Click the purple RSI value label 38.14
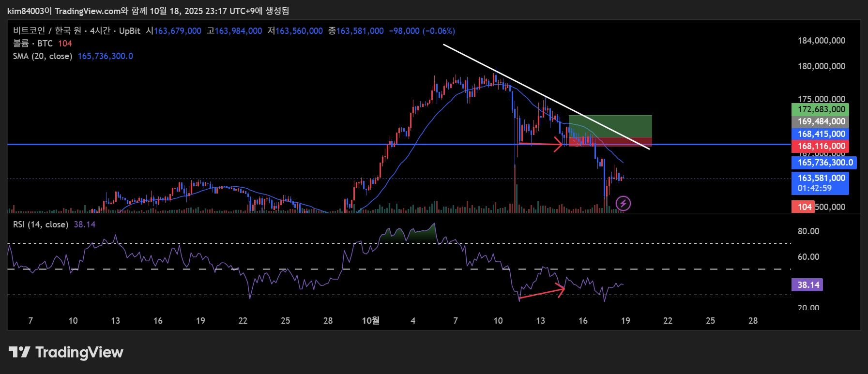The image size is (868, 374). (x=808, y=285)
